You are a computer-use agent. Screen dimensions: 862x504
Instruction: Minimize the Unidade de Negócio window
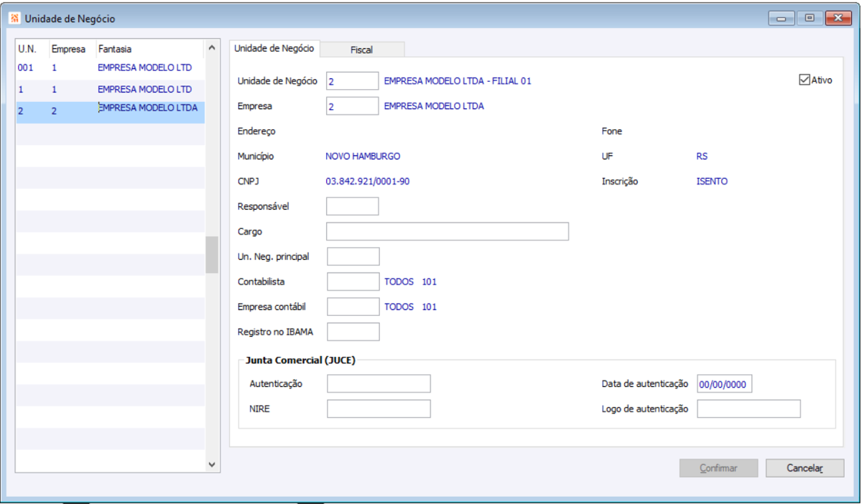(782, 18)
